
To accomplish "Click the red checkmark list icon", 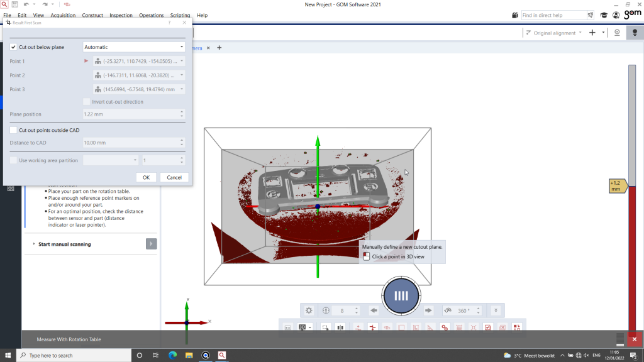I will point(488,327).
